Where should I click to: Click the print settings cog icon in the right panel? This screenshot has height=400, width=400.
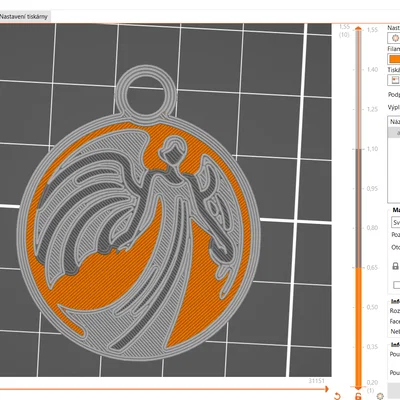click(x=395, y=38)
